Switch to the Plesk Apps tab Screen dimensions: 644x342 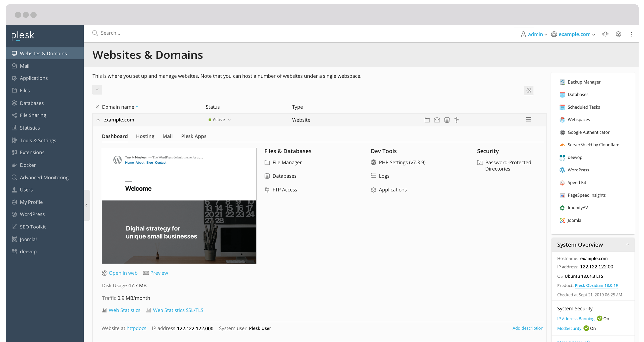[193, 136]
